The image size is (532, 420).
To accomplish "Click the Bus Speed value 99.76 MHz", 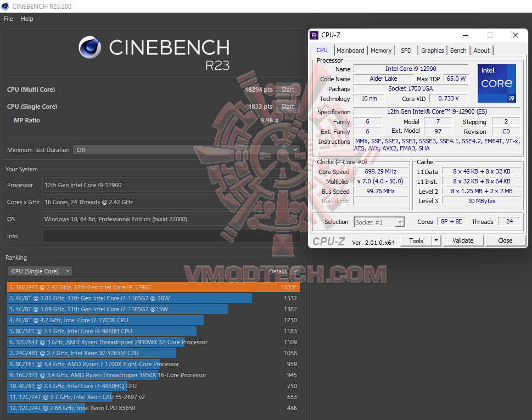I will [380, 191].
